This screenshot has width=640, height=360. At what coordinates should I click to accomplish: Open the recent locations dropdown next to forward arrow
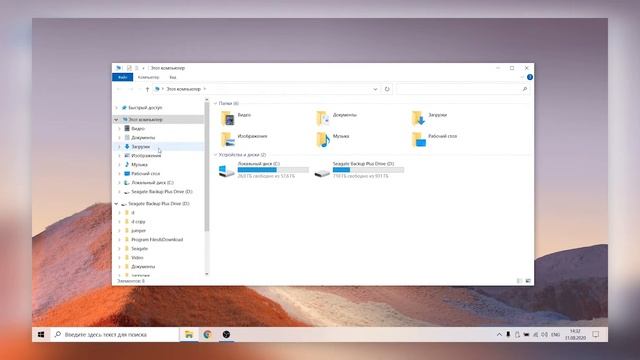(x=140, y=89)
